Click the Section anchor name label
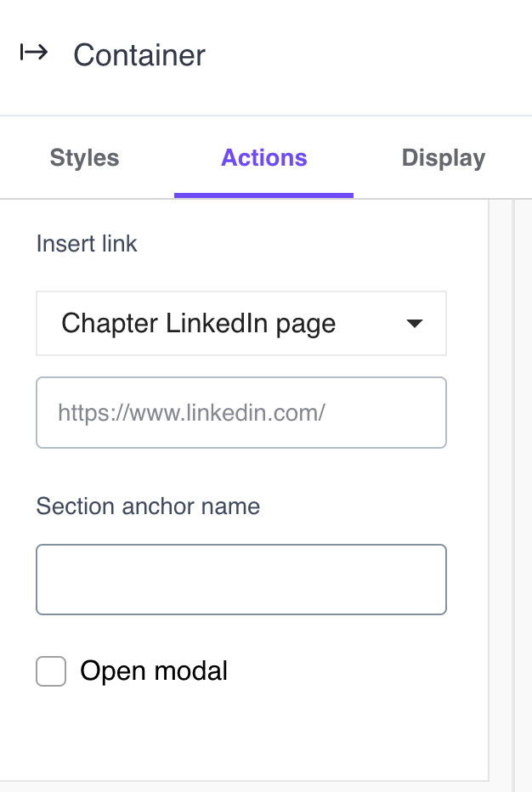 click(148, 506)
